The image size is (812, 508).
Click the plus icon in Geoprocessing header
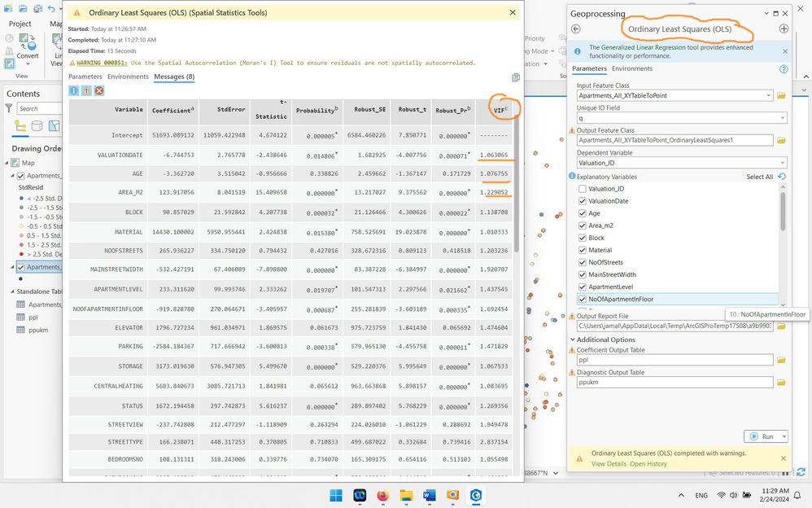click(x=784, y=29)
